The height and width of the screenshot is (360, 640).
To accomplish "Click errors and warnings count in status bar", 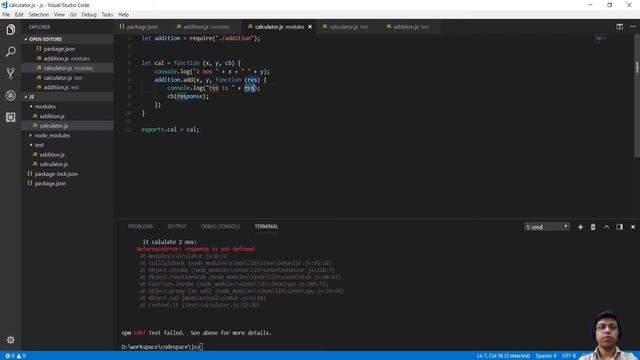I will pos(15,356).
